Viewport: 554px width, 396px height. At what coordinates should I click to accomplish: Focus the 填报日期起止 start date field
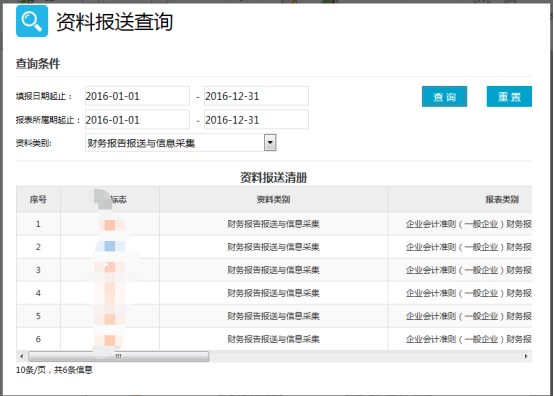(x=137, y=96)
